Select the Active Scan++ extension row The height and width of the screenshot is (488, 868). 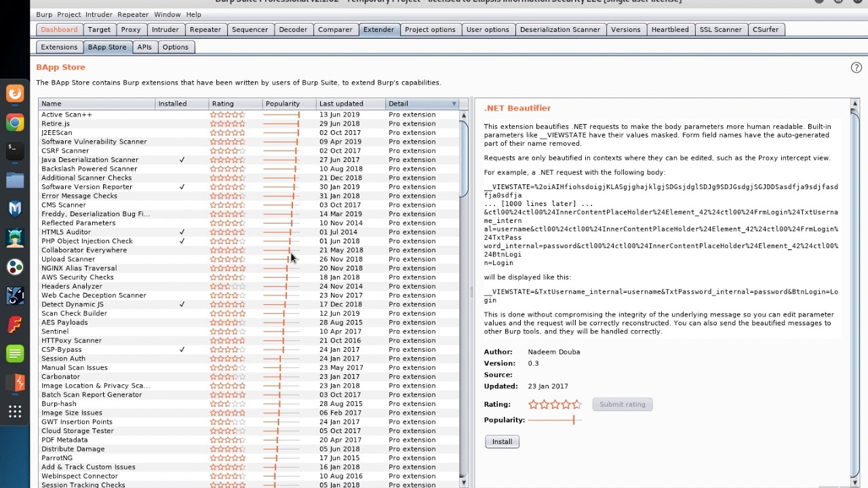249,115
